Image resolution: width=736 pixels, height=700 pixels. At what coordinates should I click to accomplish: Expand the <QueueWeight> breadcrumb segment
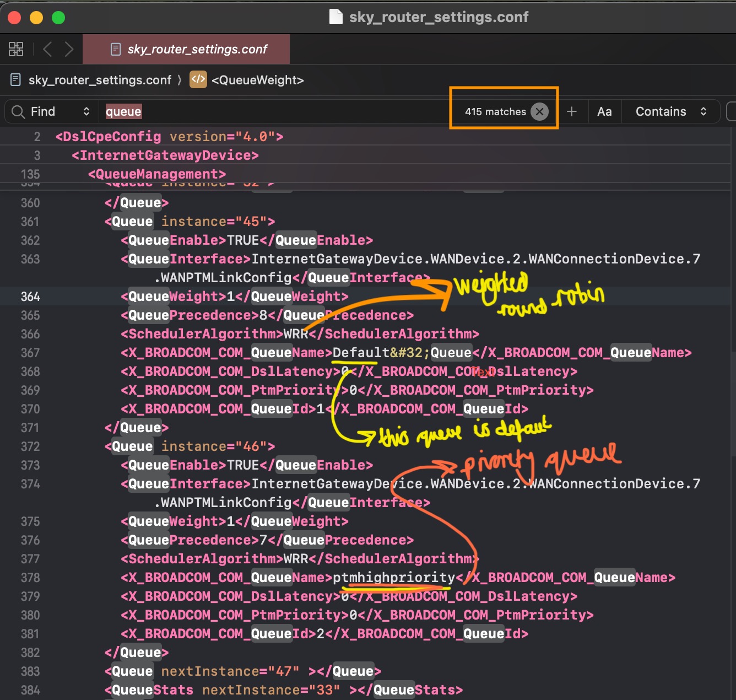coord(257,80)
